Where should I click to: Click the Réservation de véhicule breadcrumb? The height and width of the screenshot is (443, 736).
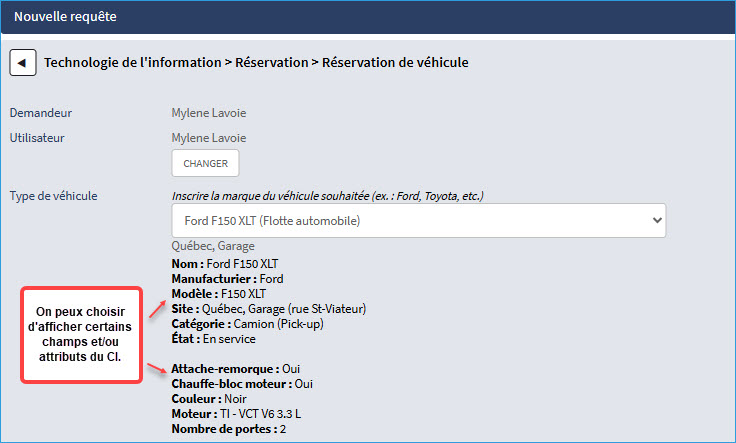pos(395,62)
